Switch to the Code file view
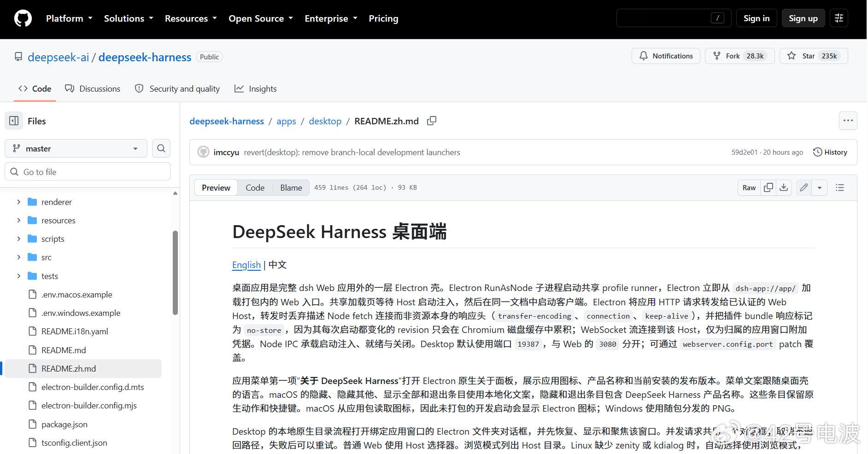Screen dimensions: 868x454 coord(255,187)
